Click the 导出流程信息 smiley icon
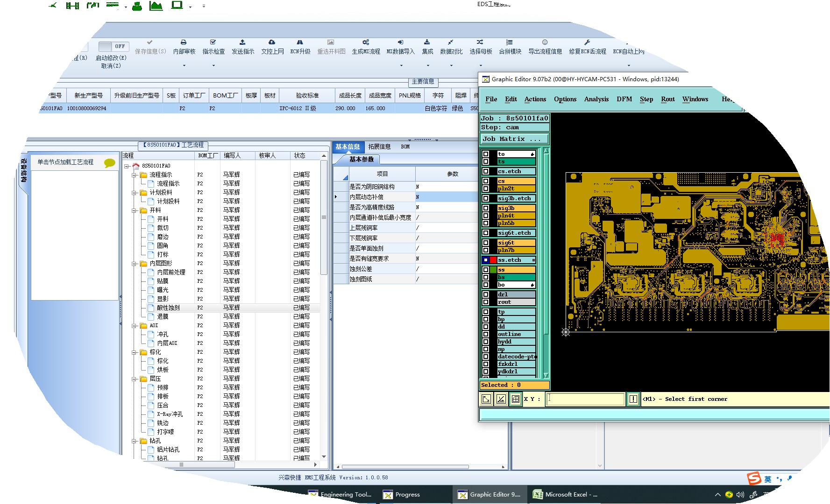This screenshot has width=830, height=504. [x=545, y=42]
